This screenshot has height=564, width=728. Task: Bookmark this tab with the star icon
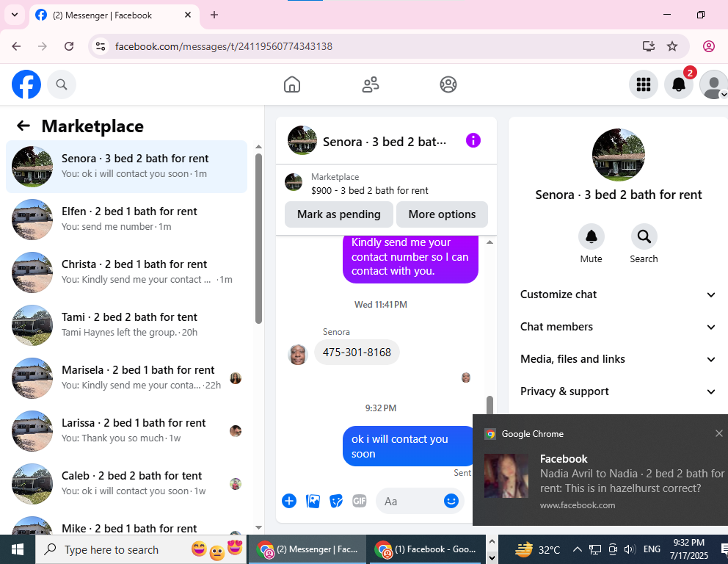(671, 46)
